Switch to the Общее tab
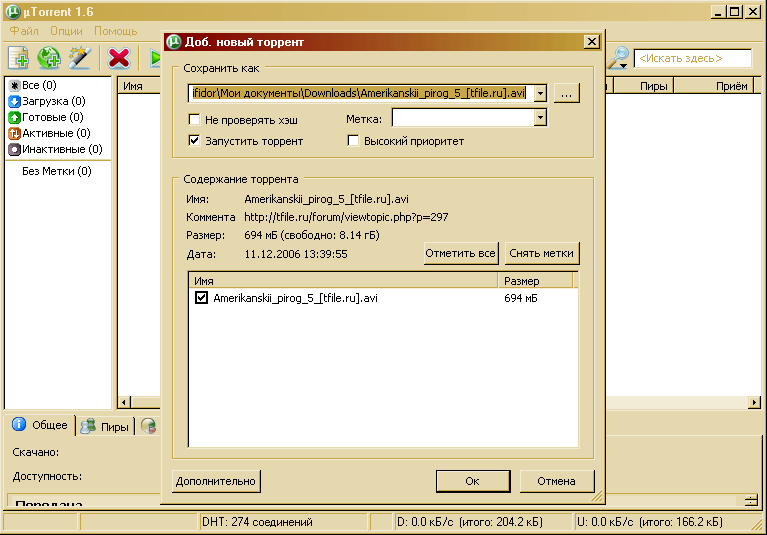This screenshot has height=535, width=767. click(x=40, y=425)
